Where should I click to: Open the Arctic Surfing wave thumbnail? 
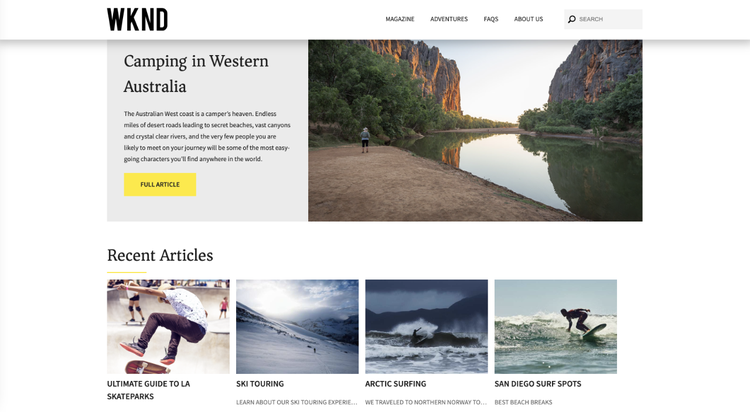pos(426,326)
